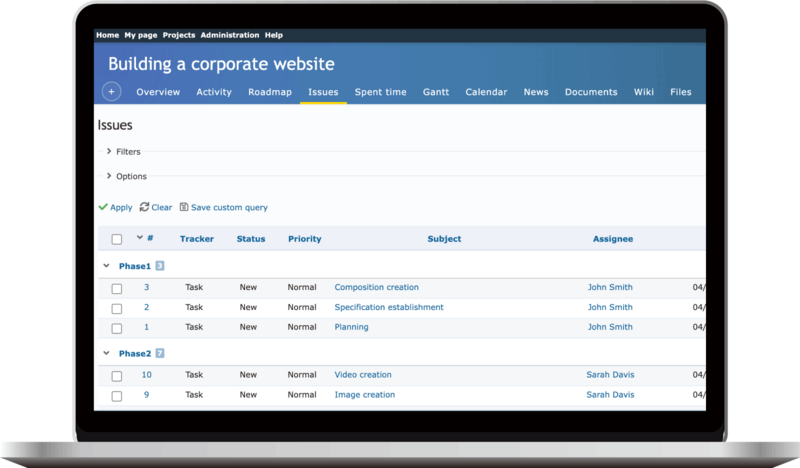The width and height of the screenshot is (800, 468).
Task: Expand the Filters section
Action: coord(109,152)
